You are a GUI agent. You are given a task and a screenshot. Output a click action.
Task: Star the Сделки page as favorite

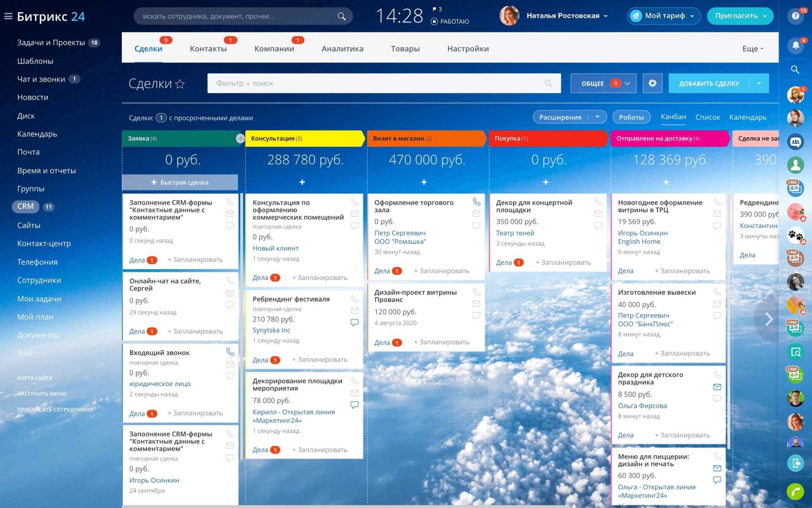pos(180,84)
